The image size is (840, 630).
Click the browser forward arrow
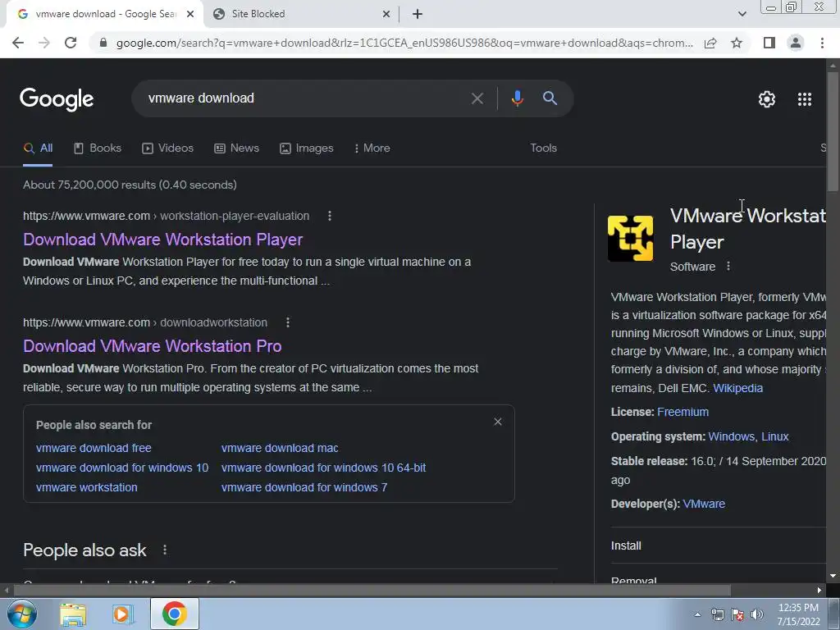coord(44,43)
